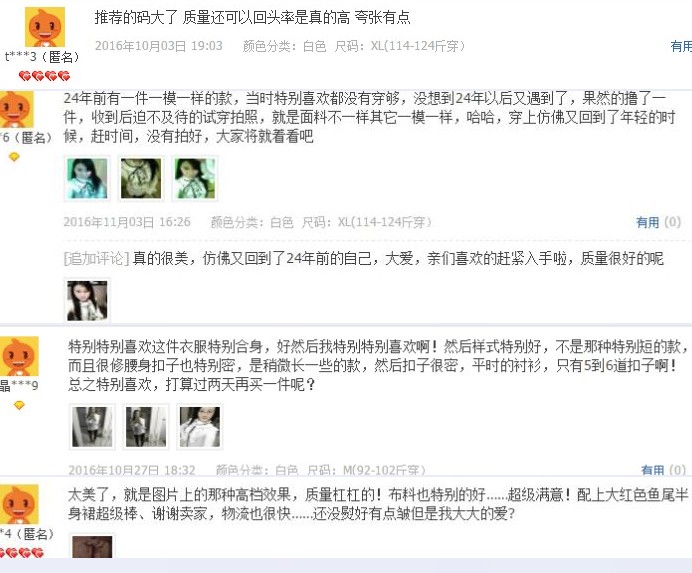Open second photo in 晶***9's review
The image size is (692, 573).
(x=146, y=426)
